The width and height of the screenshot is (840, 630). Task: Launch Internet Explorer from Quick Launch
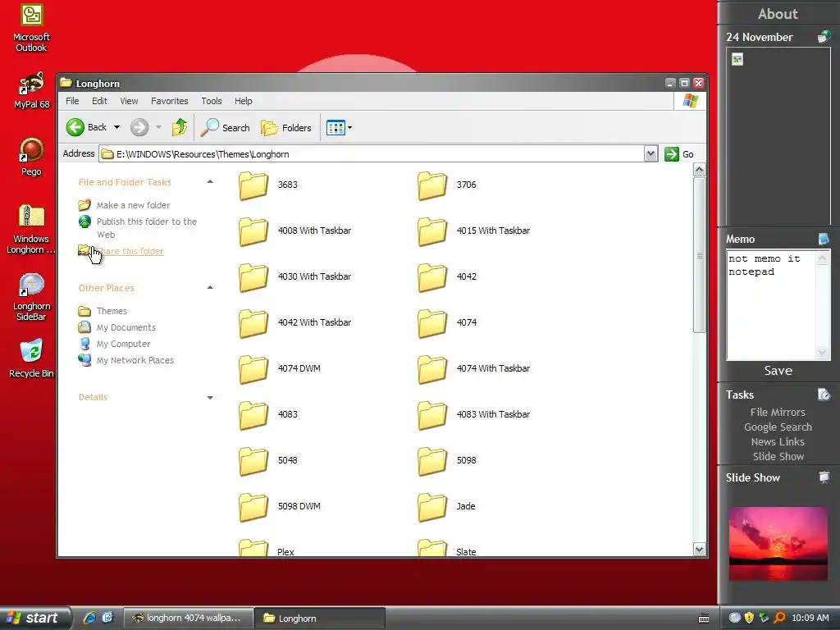pyautogui.click(x=90, y=618)
